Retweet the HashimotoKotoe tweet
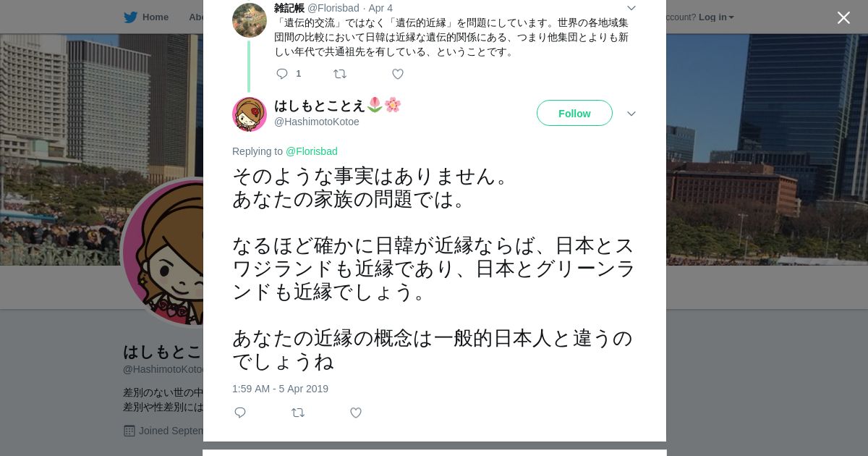Viewport: 868px width, 456px height. pos(298,413)
